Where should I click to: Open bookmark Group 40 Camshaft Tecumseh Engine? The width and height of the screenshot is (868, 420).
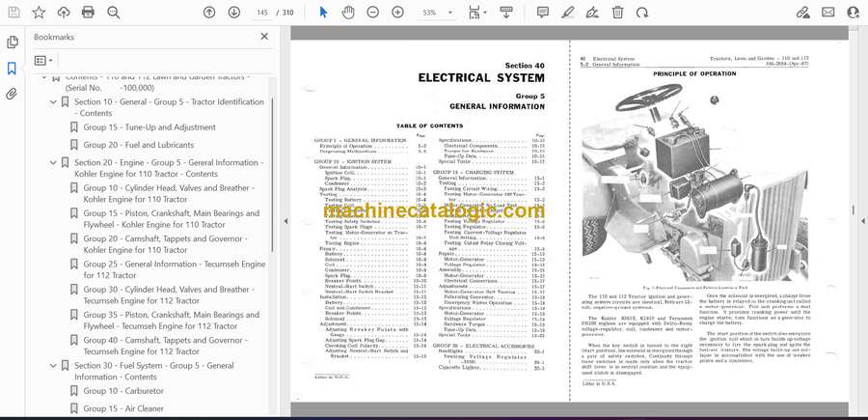[x=166, y=346]
